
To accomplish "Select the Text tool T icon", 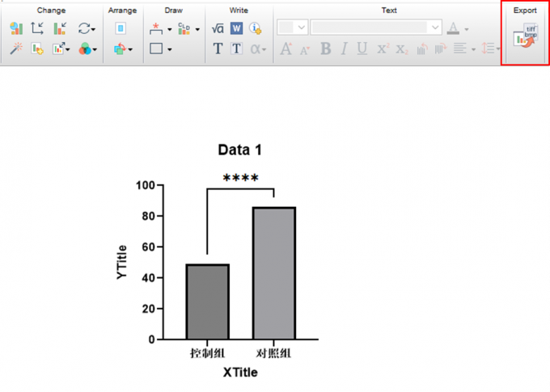I will click(x=218, y=49).
